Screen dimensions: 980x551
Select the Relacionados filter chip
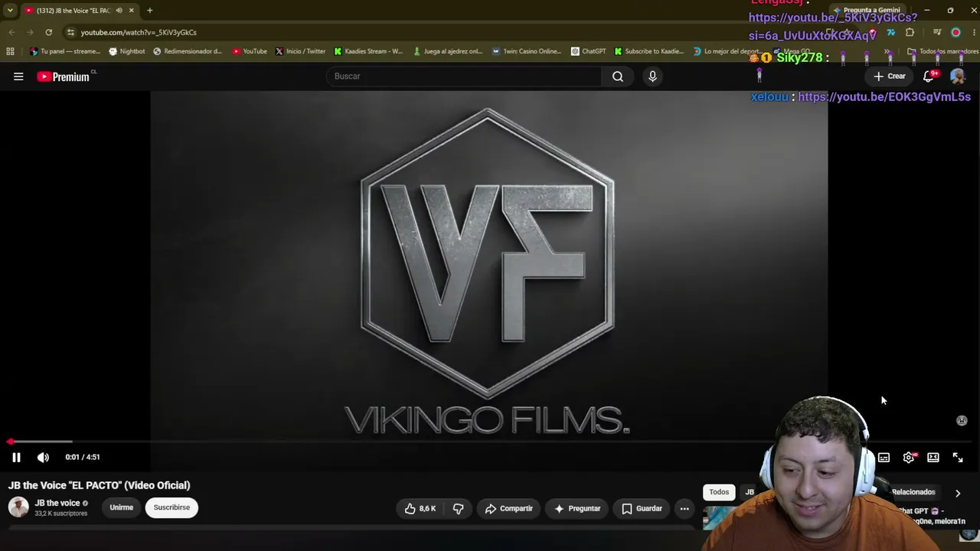pos(913,492)
